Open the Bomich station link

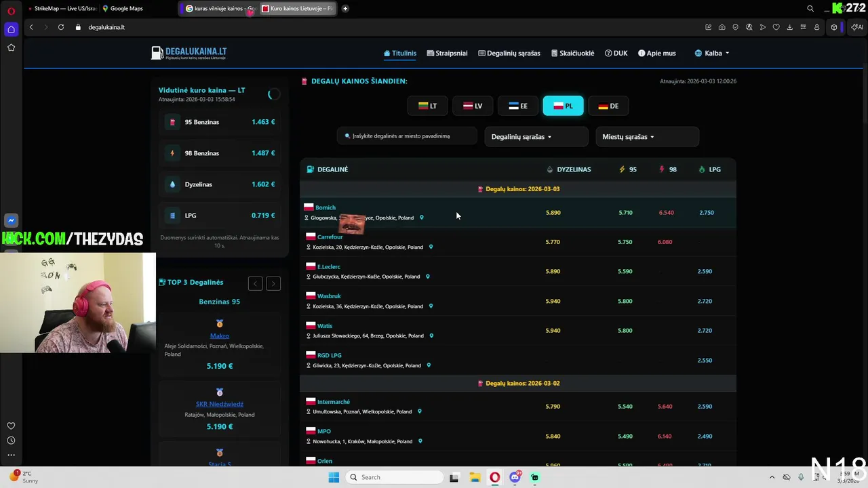(325, 207)
